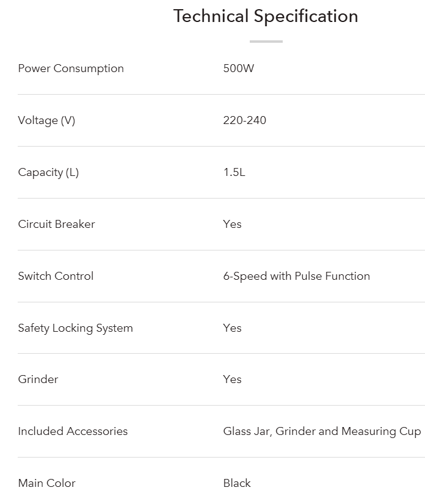Viewport: 425px width, 504px height.
Task: Select the Capacity (L) label
Action: pyautogui.click(x=48, y=172)
